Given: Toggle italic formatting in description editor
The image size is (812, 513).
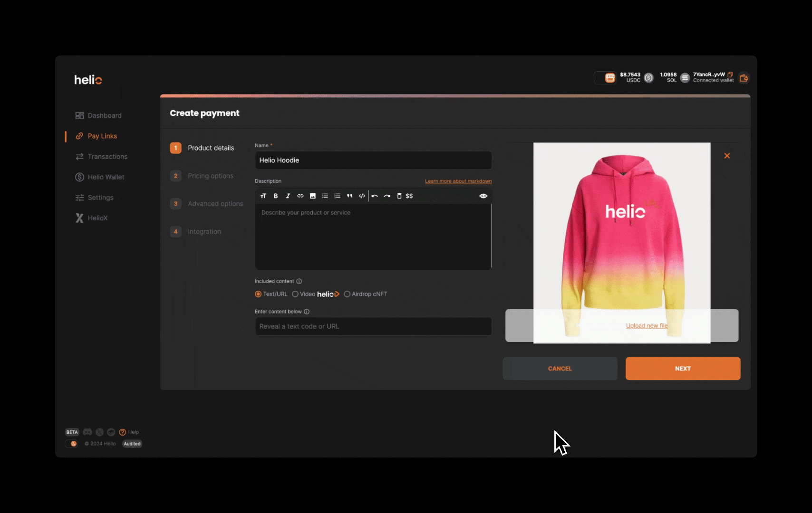Looking at the screenshot, I should [x=288, y=196].
